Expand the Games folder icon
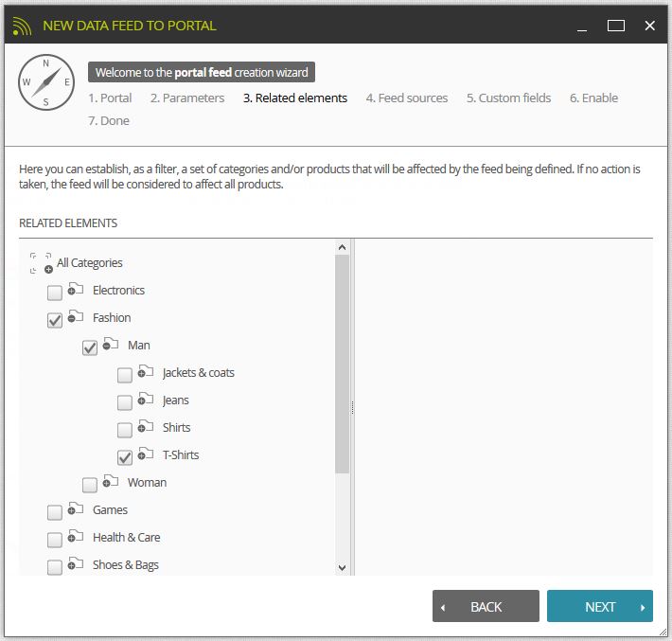The width and height of the screenshot is (672, 641). 75,508
